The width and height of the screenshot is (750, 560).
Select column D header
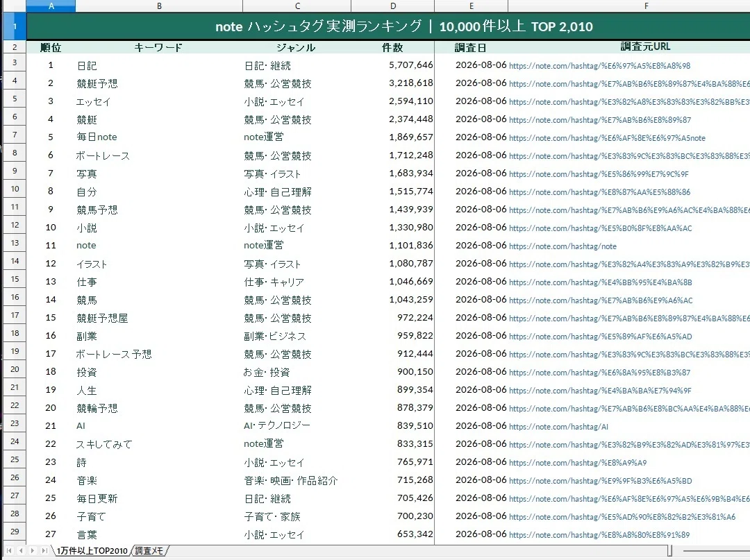coord(392,6)
